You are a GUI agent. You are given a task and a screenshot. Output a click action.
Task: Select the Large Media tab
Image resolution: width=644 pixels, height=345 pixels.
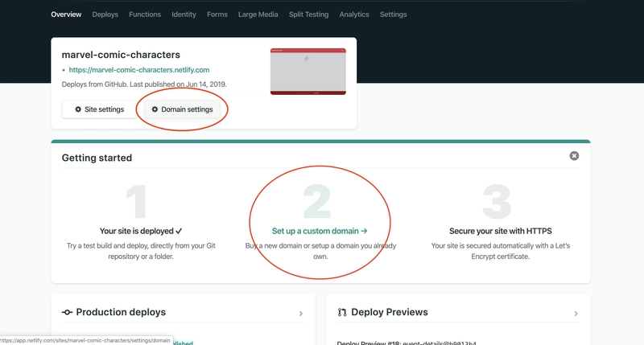coord(258,14)
